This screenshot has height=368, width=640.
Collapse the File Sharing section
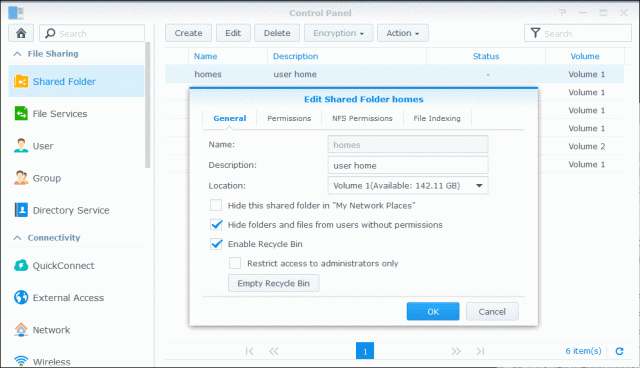(x=17, y=53)
